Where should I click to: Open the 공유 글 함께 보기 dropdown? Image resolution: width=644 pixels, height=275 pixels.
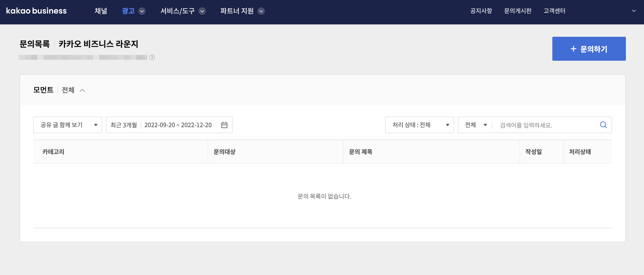[68, 125]
